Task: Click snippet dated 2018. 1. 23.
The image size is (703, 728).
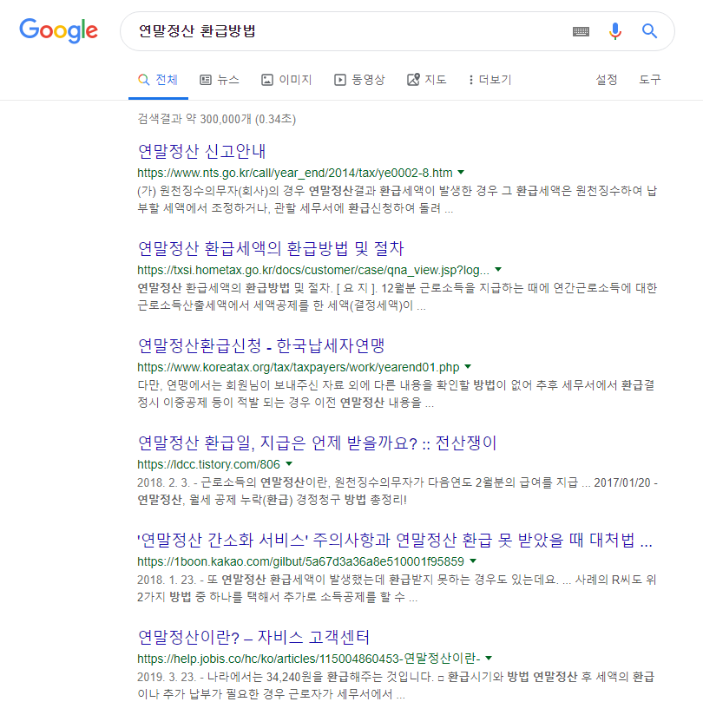Action: [397, 588]
